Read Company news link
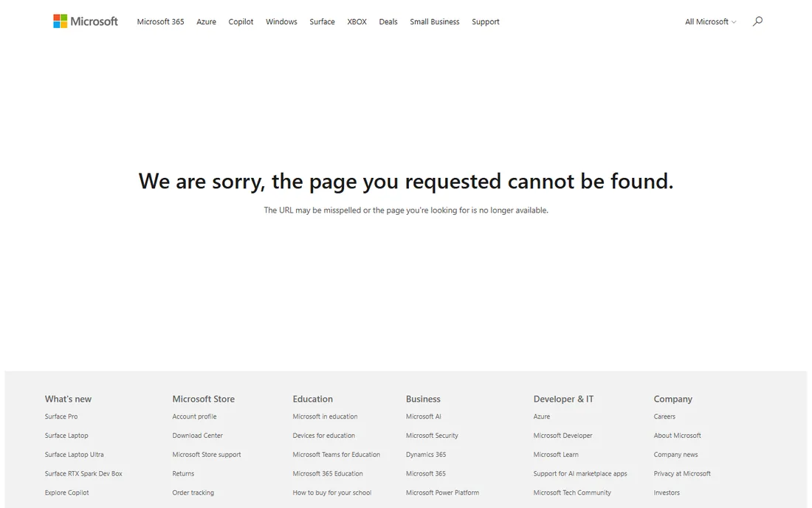This screenshot has width=812, height=508. click(x=675, y=455)
